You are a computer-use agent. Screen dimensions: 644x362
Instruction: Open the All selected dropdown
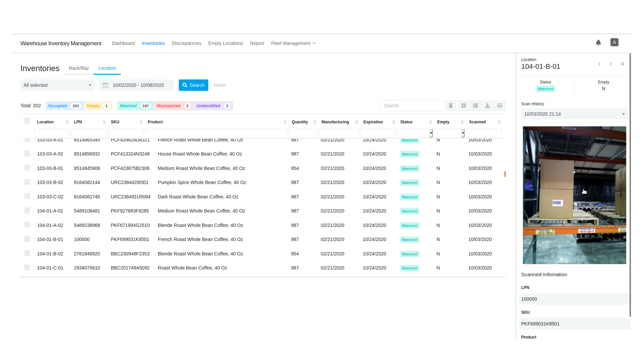(x=57, y=85)
